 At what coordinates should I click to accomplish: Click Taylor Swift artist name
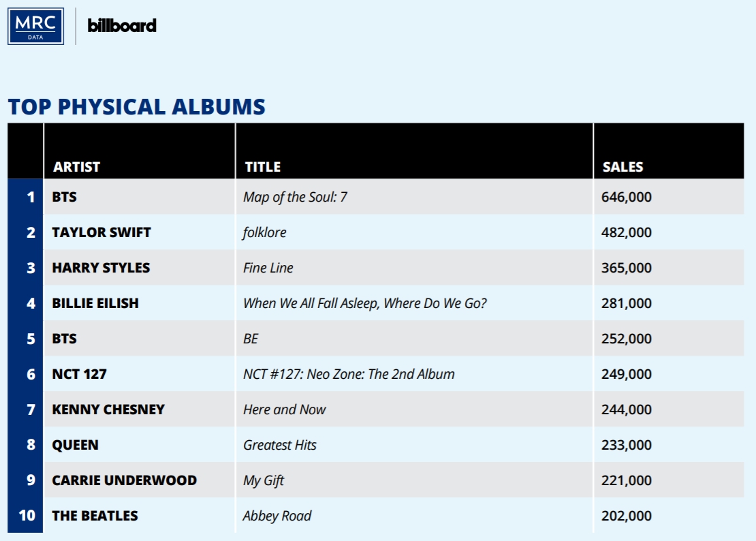coord(101,232)
